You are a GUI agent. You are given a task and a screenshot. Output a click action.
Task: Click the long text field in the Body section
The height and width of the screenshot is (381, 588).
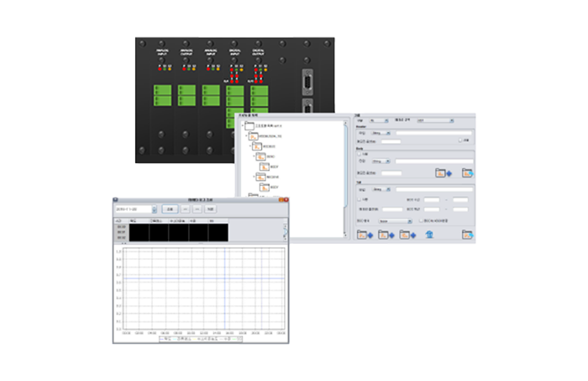(434, 161)
